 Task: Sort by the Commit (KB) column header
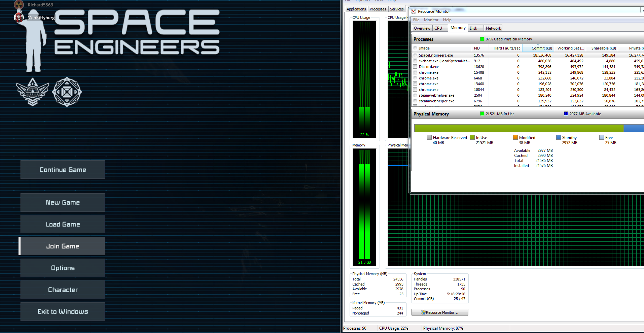(x=541, y=48)
